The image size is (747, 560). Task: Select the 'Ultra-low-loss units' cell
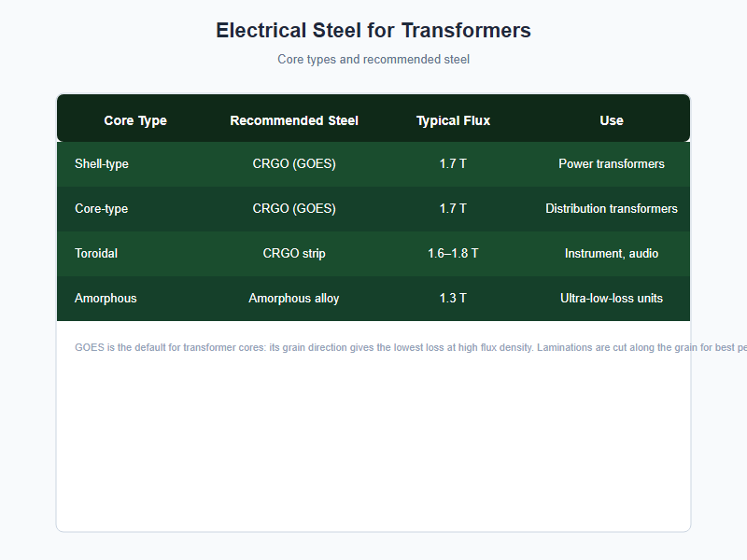point(612,299)
